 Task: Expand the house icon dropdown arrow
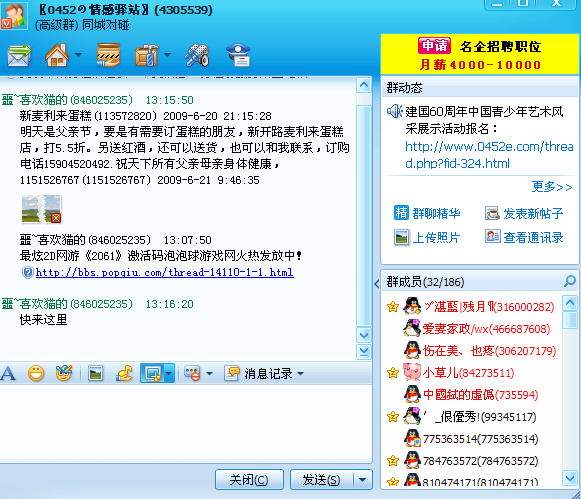coord(78,55)
